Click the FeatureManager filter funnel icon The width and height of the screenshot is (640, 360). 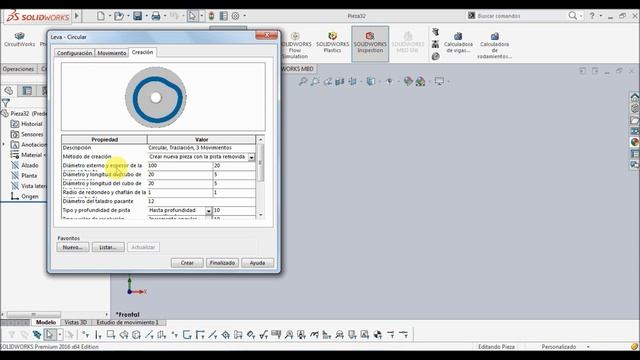coord(6,103)
